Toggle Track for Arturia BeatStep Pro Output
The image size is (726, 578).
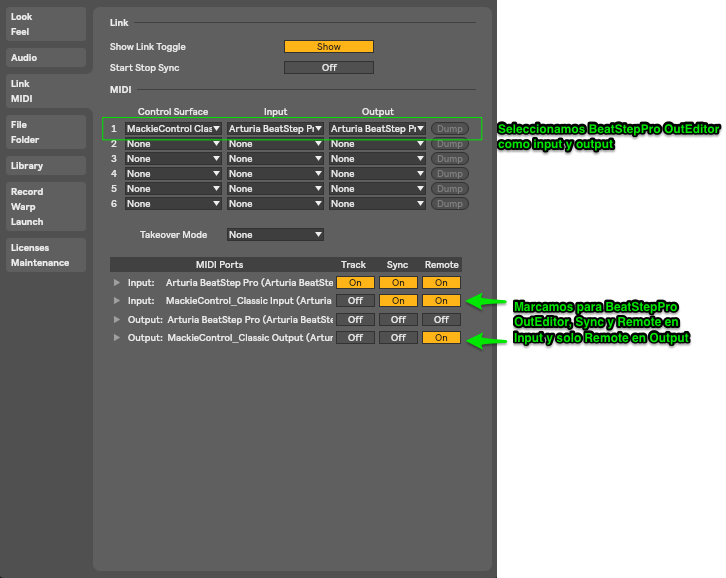click(355, 320)
